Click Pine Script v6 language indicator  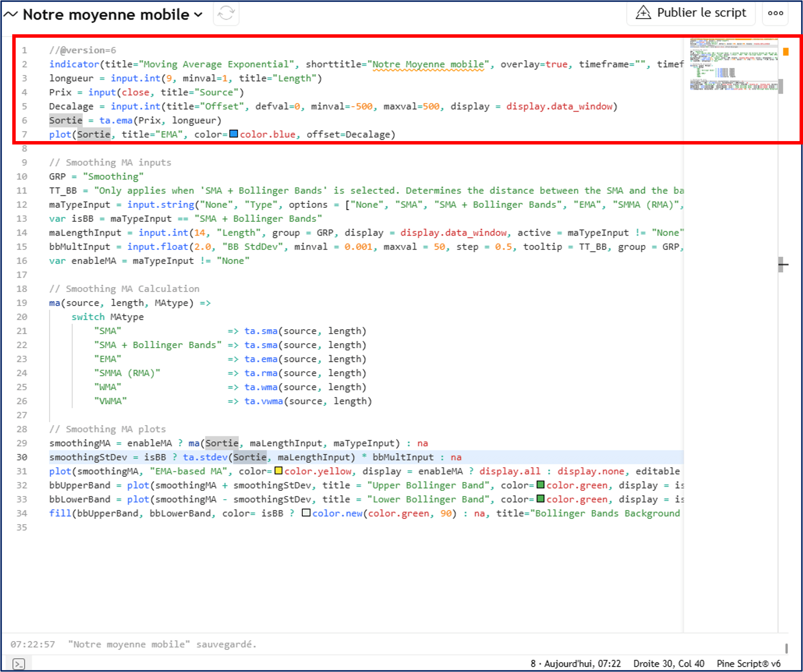pos(748,664)
